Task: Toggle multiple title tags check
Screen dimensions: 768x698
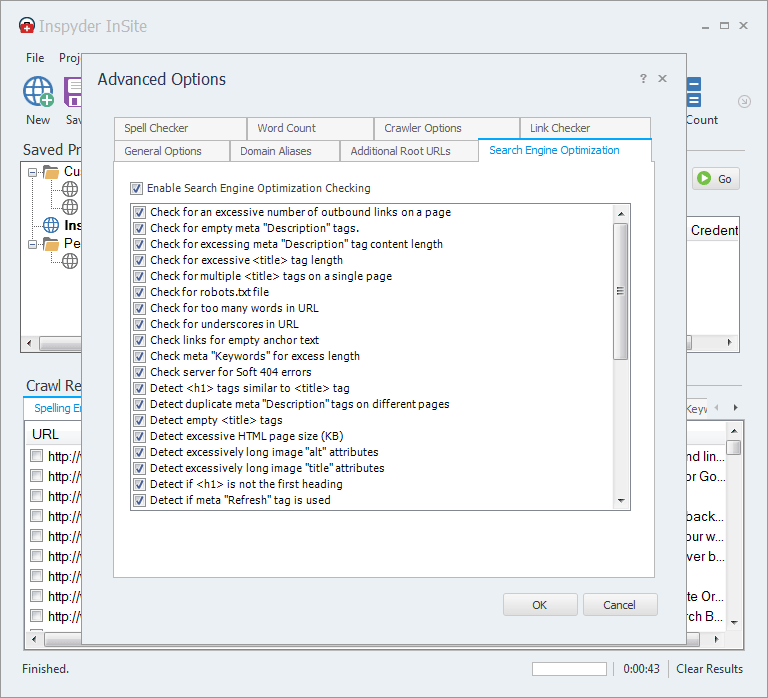Action: tap(140, 276)
